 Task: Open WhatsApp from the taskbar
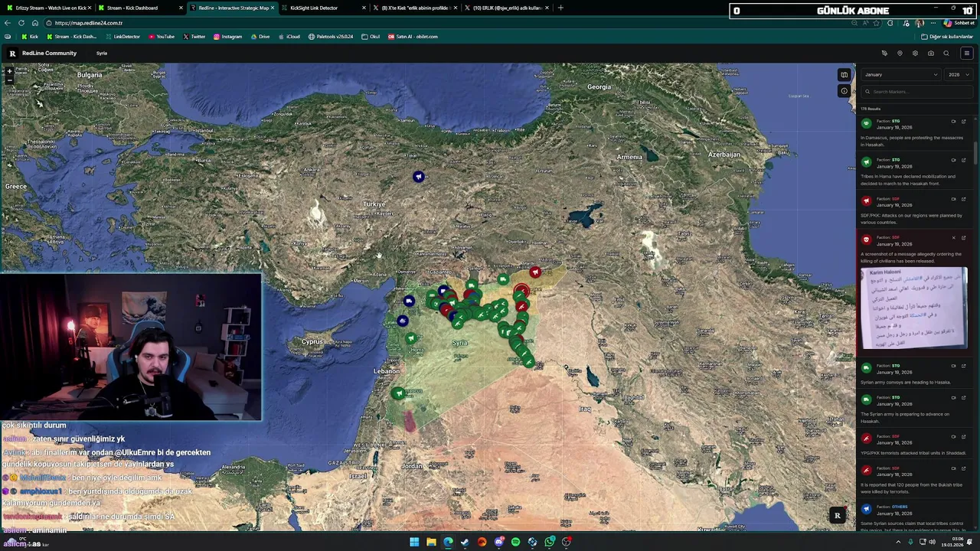pos(550,542)
